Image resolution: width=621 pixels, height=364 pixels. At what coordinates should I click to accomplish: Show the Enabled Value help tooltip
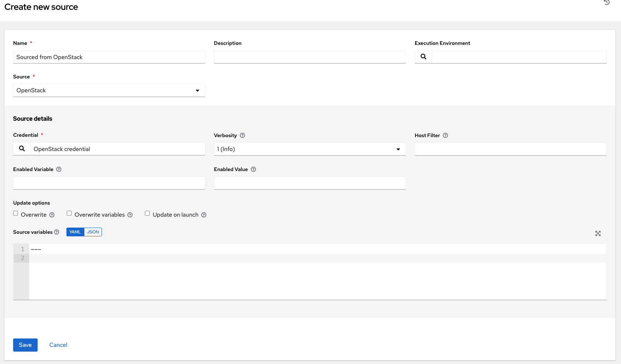click(x=253, y=169)
